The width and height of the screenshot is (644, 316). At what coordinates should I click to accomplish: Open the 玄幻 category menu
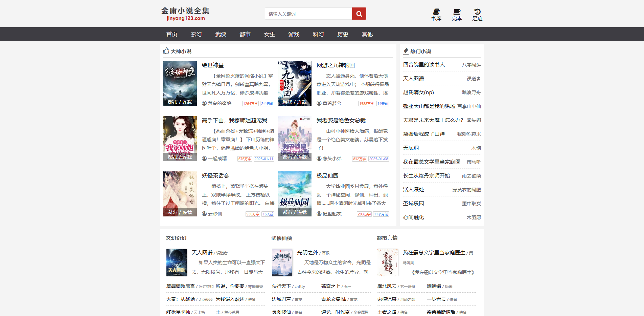coord(196,34)
